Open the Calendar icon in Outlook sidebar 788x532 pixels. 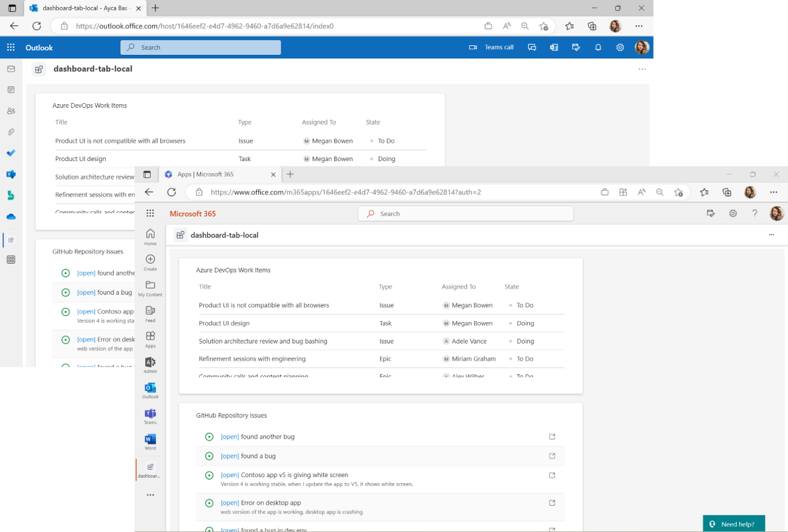point(11,89)
